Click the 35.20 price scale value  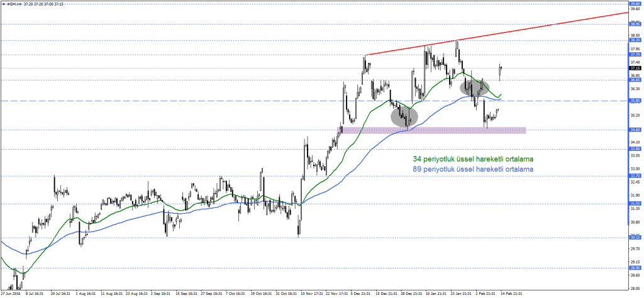coord(635,115)
